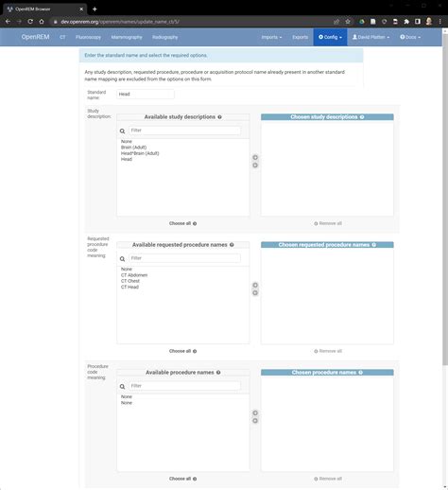Click the browser reload icon
The height and width of the screenshot is (490, 448).
click(30, 22)
